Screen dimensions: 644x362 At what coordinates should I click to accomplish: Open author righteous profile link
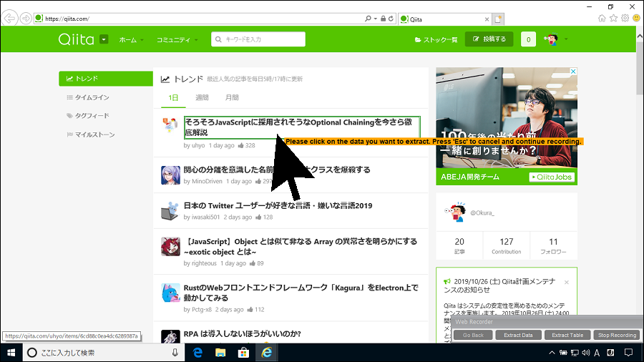coord(204,263)
